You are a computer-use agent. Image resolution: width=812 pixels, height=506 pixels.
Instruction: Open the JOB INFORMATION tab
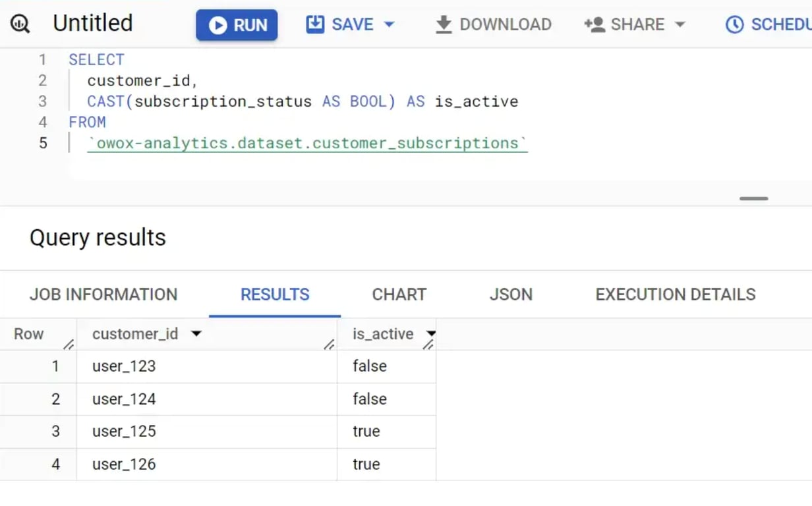(103, 295)
